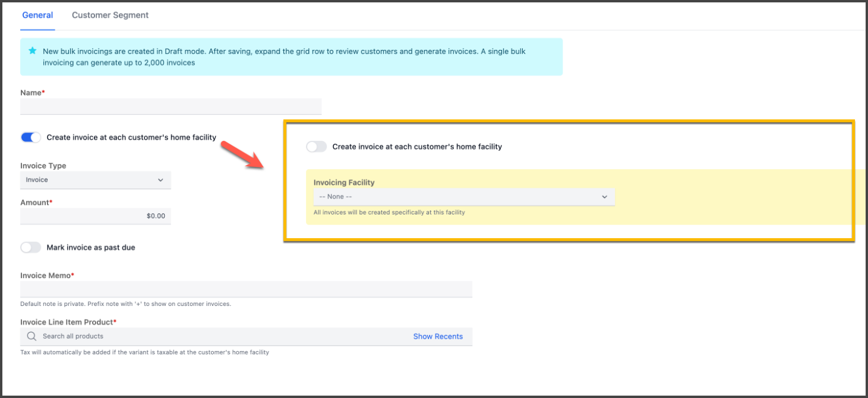This screenshot has width=868, height=398.
Task: Click the 'Invoicing Facility' label heading
Action: [344, 182]
